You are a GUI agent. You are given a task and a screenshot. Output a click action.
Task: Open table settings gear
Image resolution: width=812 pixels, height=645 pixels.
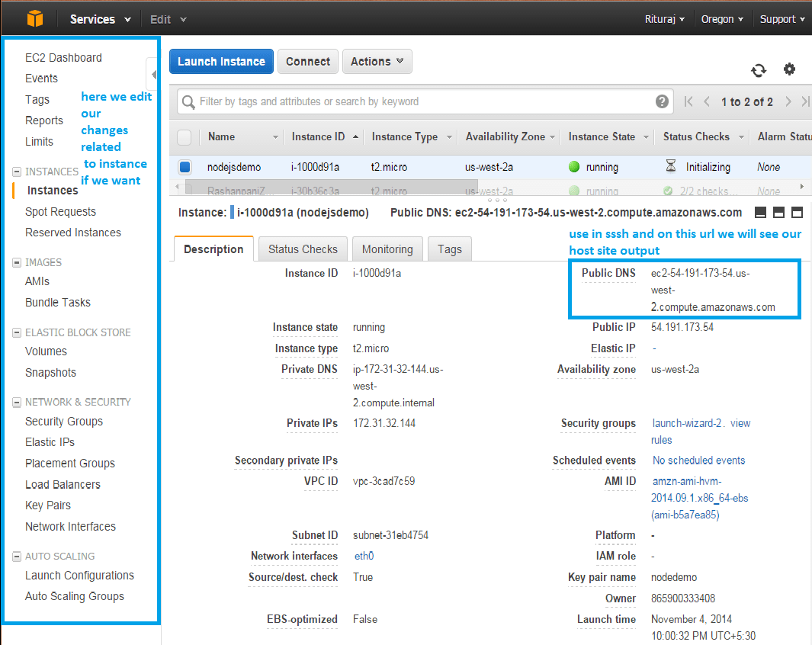(789, 69)
